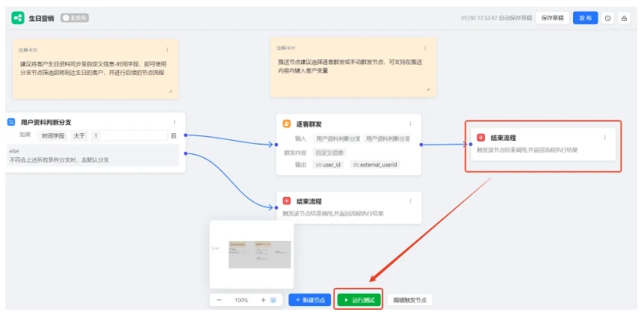Click the 新建节点 button
This screenshot has width=644, height=318.
(310, 300)
